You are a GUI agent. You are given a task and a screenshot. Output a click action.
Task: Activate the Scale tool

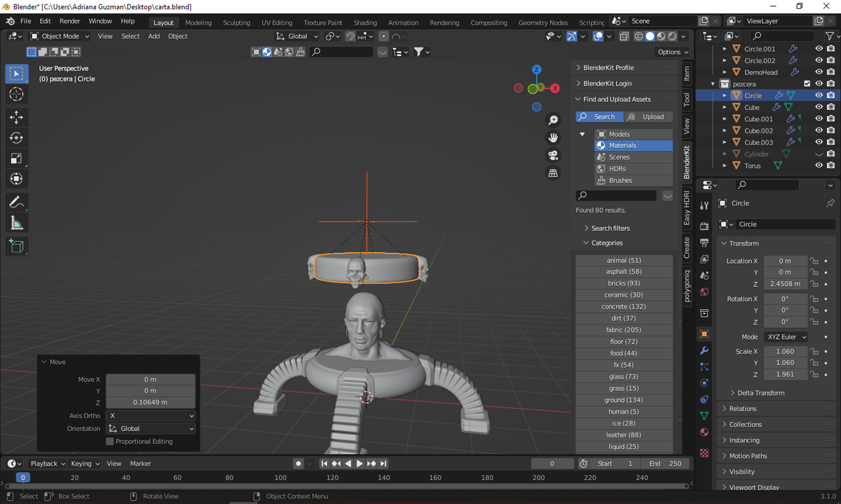pyautogui.click(x=16, y=158)
